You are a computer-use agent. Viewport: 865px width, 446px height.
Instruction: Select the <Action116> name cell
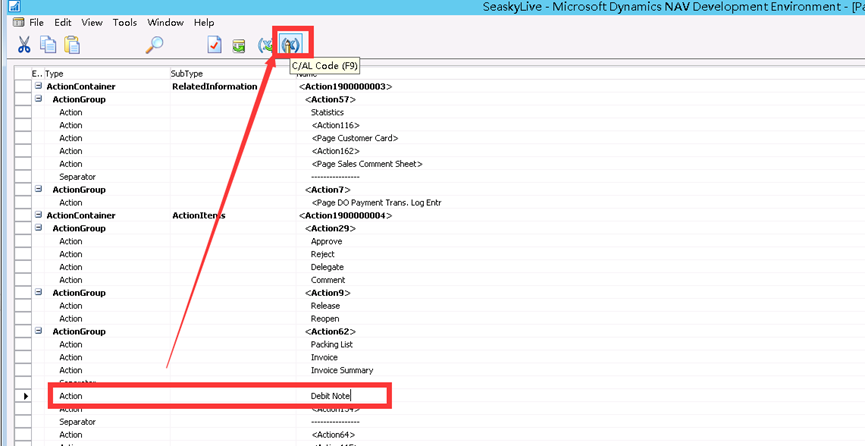coord(335,125)
